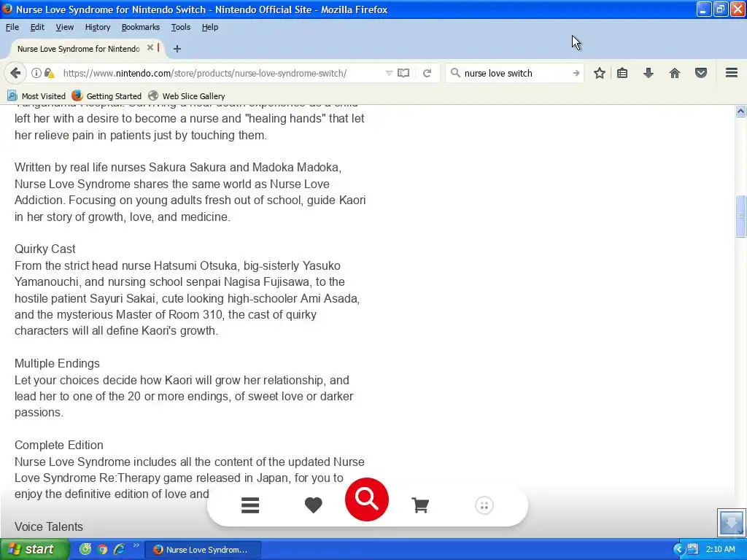Click the nurse love switch search field
747x560 pixels.
click(516, 73)
